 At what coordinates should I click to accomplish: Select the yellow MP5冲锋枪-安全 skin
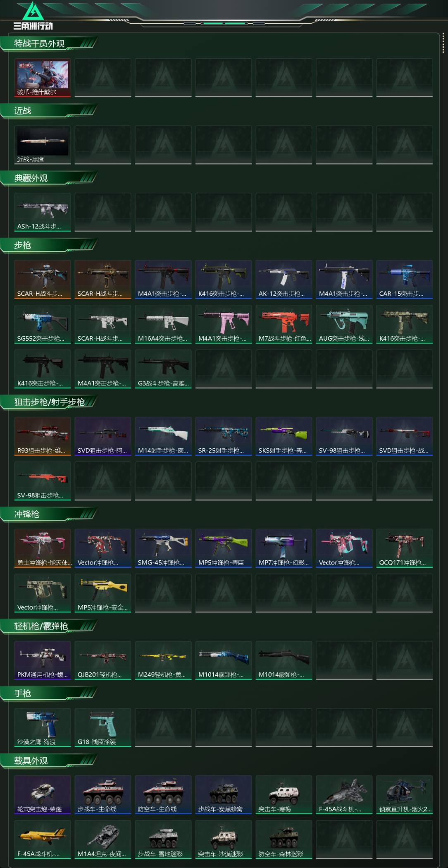[103, 593]
